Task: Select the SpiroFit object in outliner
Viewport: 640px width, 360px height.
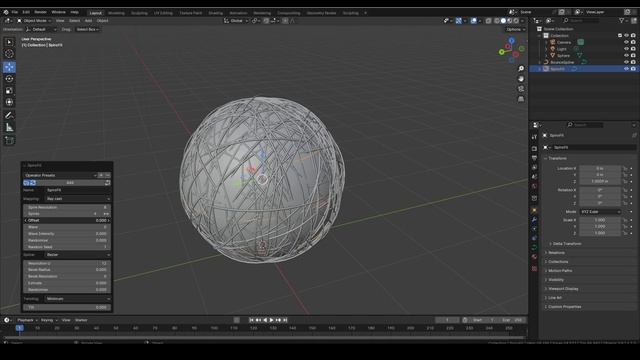Action: click(x=558, y=69)
